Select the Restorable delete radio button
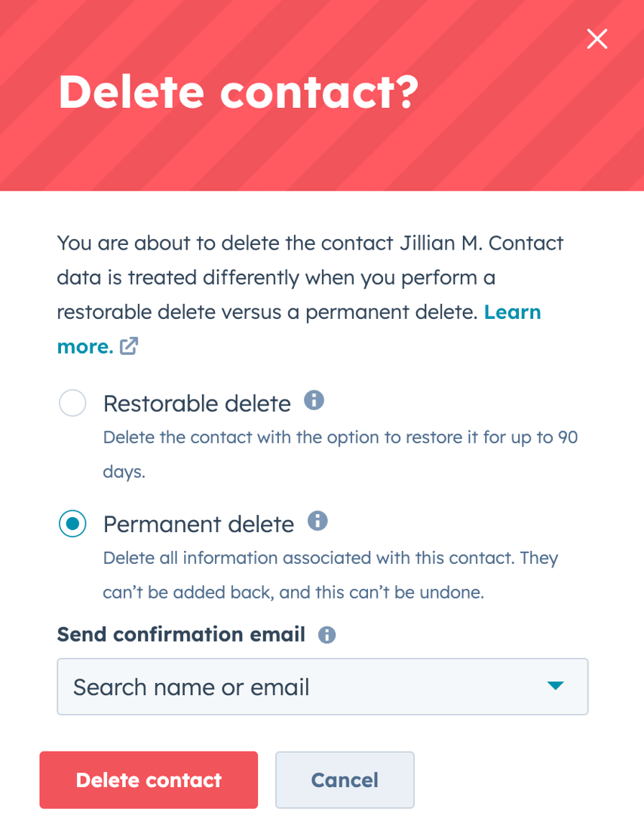644x836 pixels. (72, 403)
